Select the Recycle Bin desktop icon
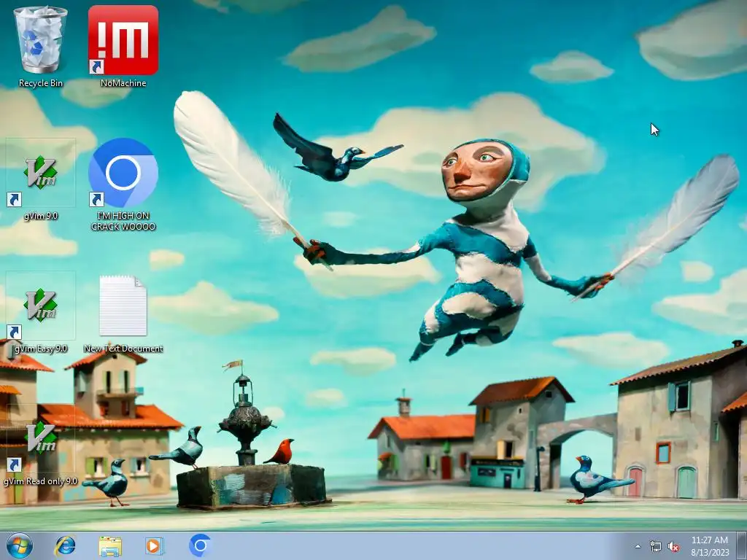747x560 pixels. tap(41, 46)
